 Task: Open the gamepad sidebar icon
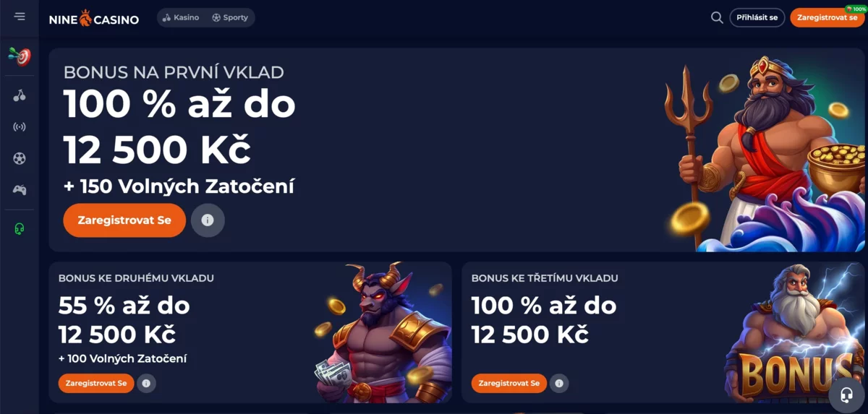[x=20, y=190]
